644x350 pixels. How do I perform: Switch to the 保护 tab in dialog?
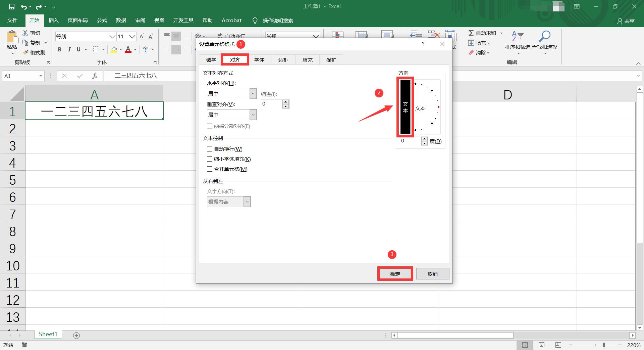(331, 60)
